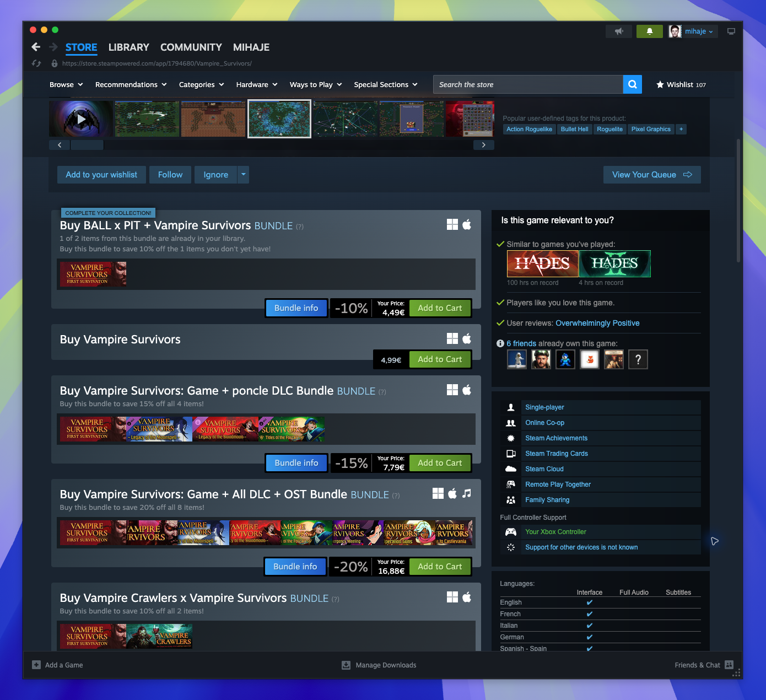Click the screenshot strip scrollbar handle
766x700 pixels.
87,145
